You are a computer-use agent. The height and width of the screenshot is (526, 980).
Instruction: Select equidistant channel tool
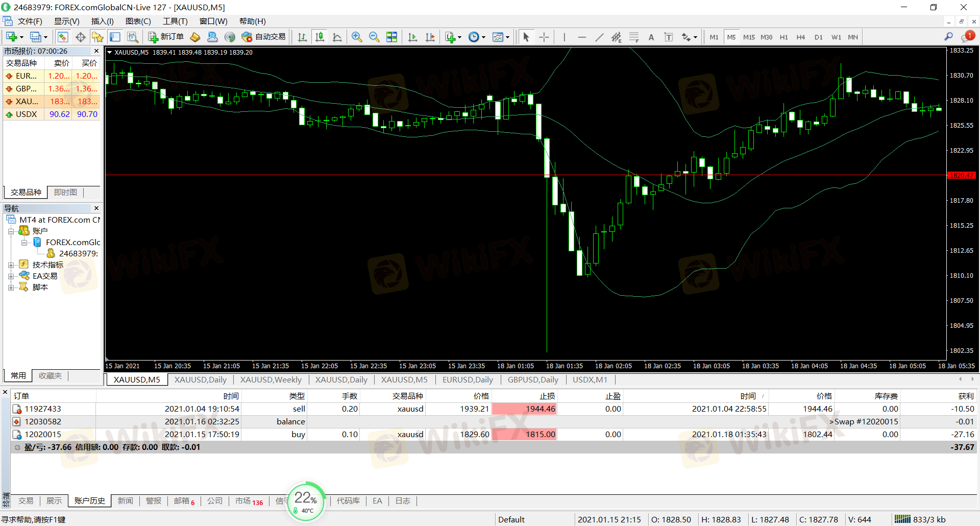click(x=617, y=37)
